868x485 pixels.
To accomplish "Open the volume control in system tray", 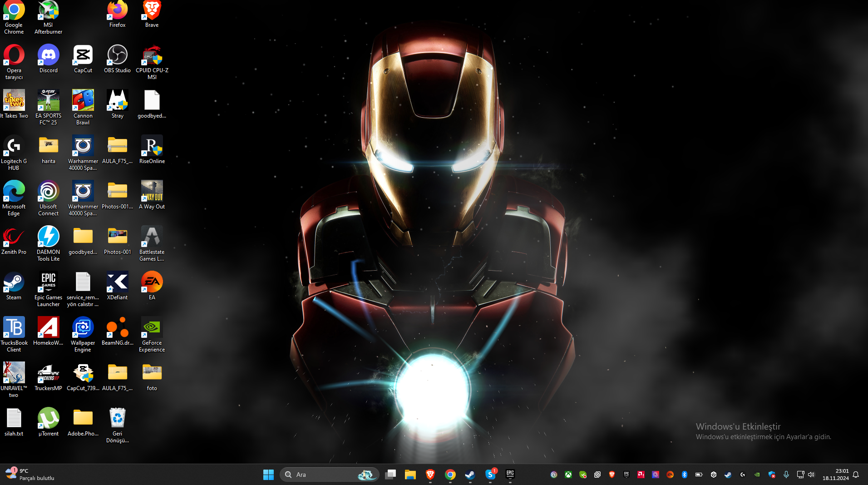I will pyautogui.click(x=811, y=475).
